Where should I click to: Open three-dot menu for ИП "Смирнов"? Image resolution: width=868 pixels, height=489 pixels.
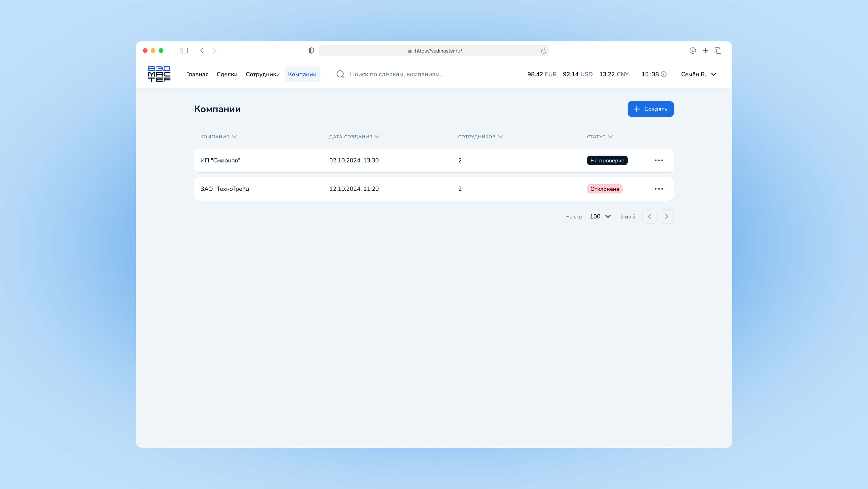pyautogui.click(x=658, y=161)
